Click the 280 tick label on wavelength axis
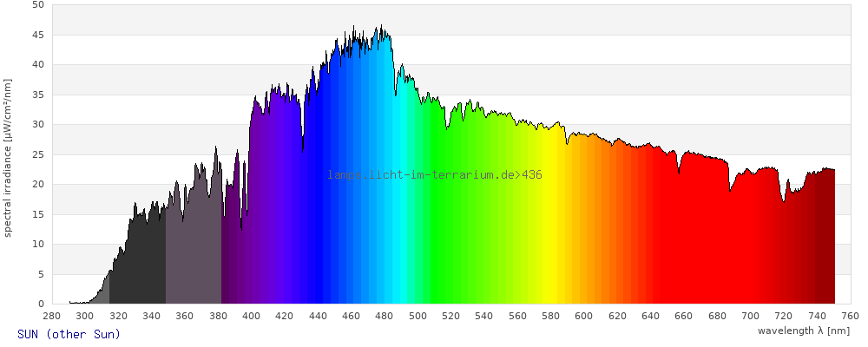The image size is (868, 347). click(x=52, y=317)
